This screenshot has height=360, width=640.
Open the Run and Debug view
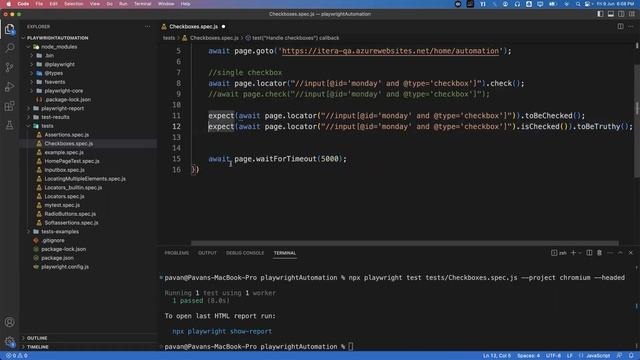pyautogui.click(x=9, y=87)
